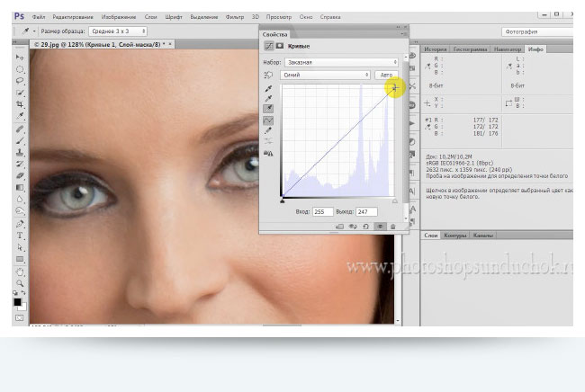Open the Набор preset dropdown (Заказная)

(341, 62)
